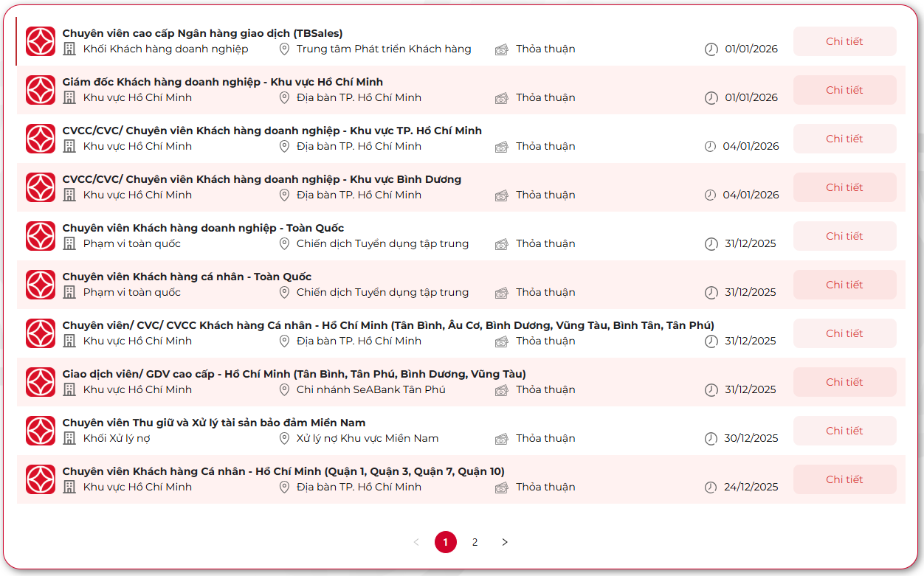
Task: Go to next page using right chevron
Action: pyautogui.click(x=505, y=542)
